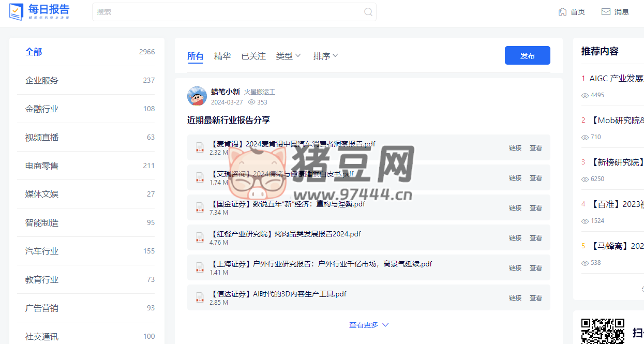Open 蜡笔小新 avatar profile

pos(197,96)
